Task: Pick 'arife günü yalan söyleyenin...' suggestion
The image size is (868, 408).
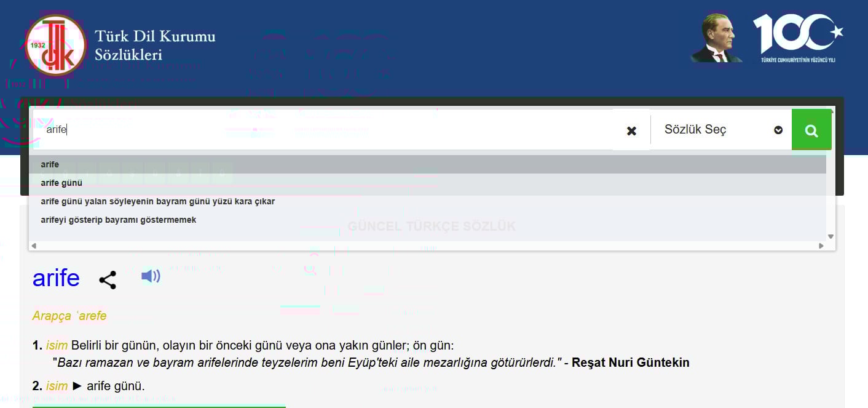Action: (157, 201)
